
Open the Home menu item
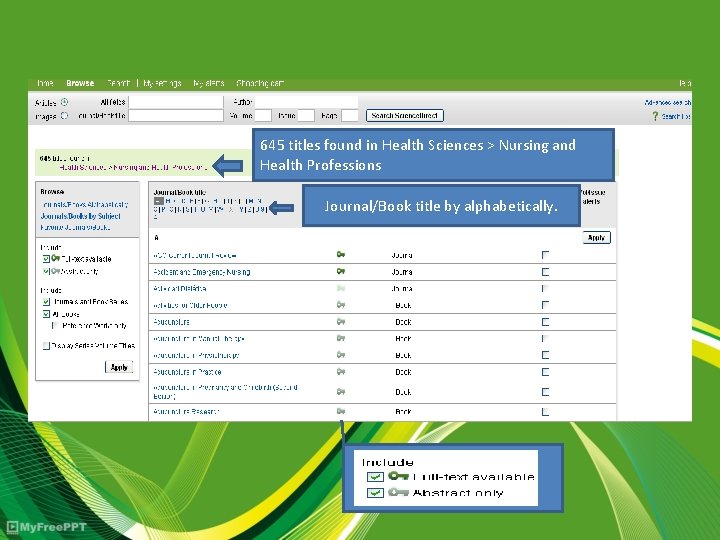click(45, 83)
